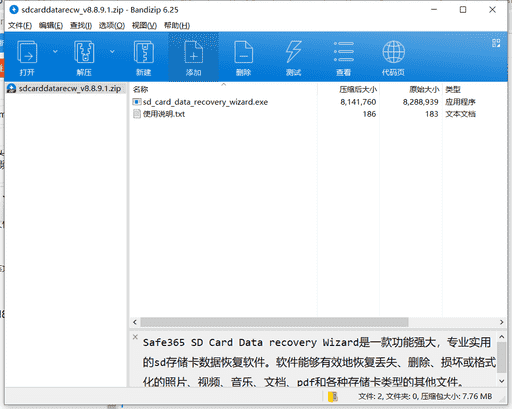Click the archive icon in status bar

tap(333, 396)
